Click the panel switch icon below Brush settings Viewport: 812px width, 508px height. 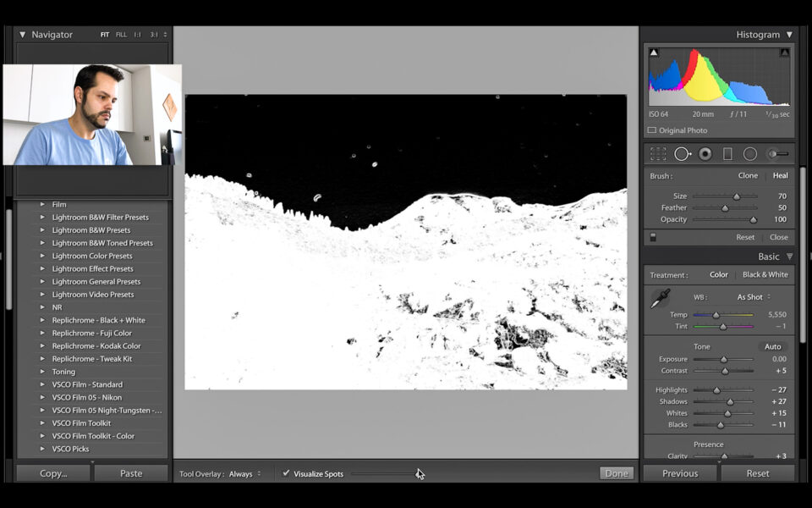(653, 237)
